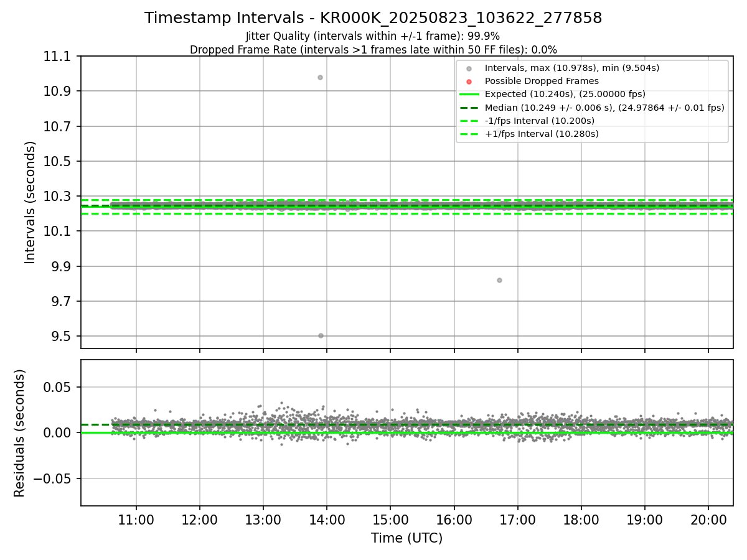Click the 'Jitter Quality' 99.9% subtitle line
Image resolution: width=747 pixels, height=560 pixels.
pos(373,36)
